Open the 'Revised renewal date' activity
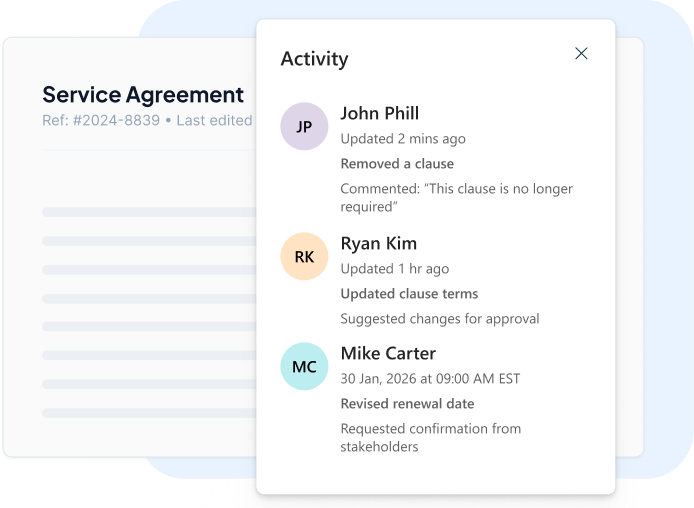 pos(407,404)
